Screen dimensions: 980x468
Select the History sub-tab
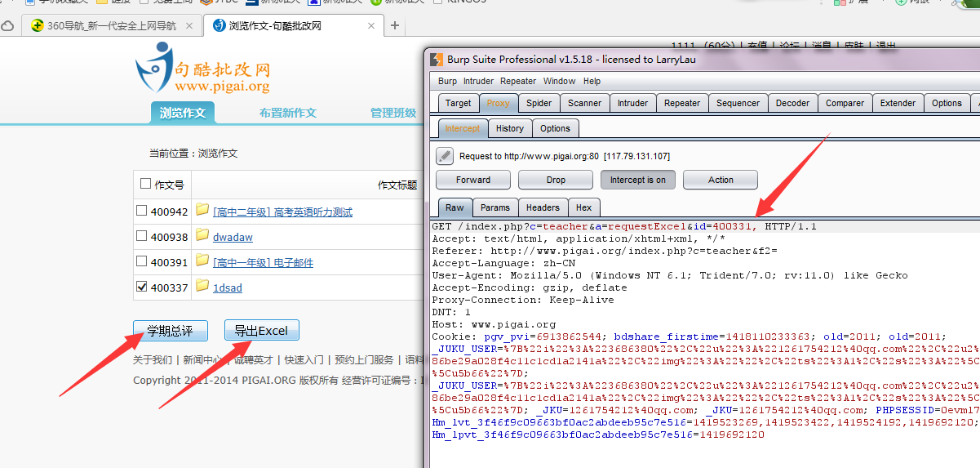click(510, 128)
